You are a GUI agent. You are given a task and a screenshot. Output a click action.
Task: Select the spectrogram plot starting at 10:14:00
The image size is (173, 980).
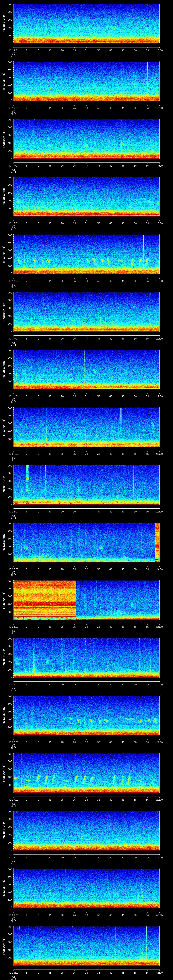(86, 24)
